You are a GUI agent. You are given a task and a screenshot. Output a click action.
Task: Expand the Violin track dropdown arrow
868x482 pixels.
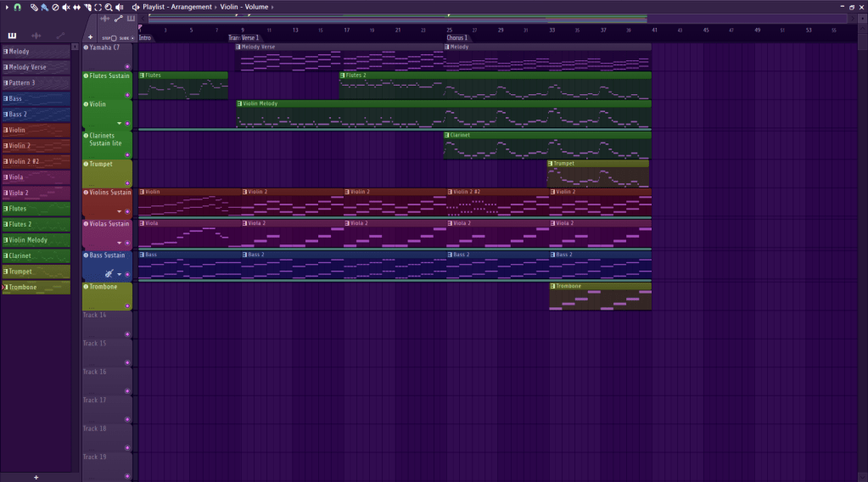click(x=120, y=123)
